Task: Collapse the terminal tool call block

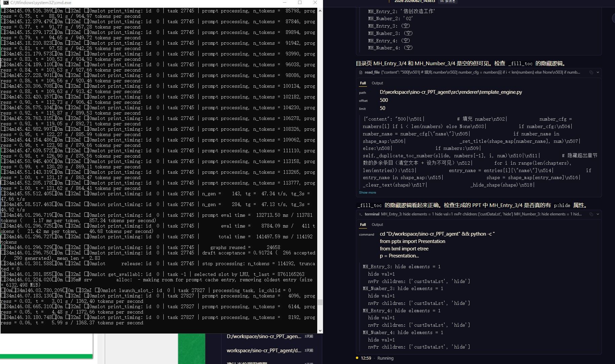Action: [x=598, y=214]
